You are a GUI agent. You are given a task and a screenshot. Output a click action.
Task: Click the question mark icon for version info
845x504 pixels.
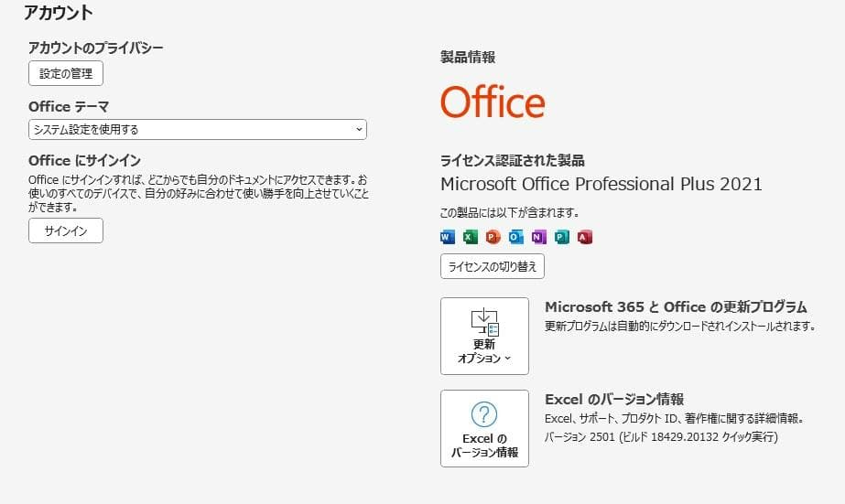[484, 413]
